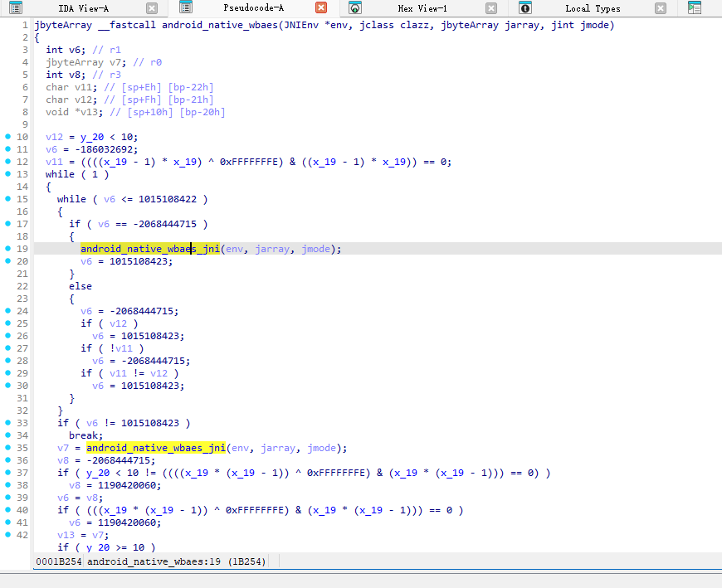Toggle breakpoint dot on line 19

[x=7, y=249]
